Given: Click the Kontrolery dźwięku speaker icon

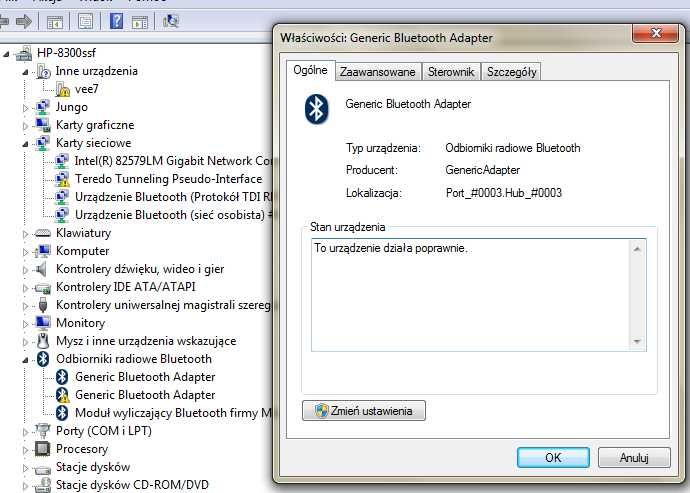Looking at the screenshot, I should click(x=40, y=269).
